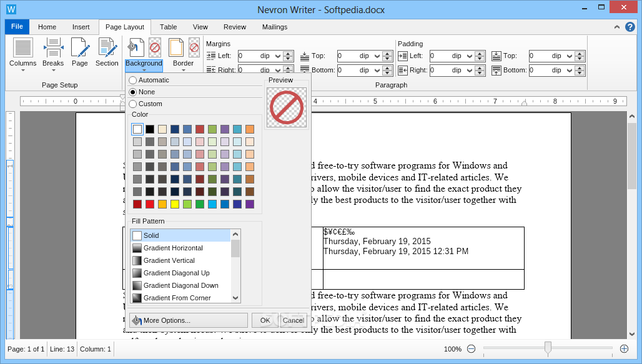
Task: Click the Cancel button
Action: coord(293,320)
